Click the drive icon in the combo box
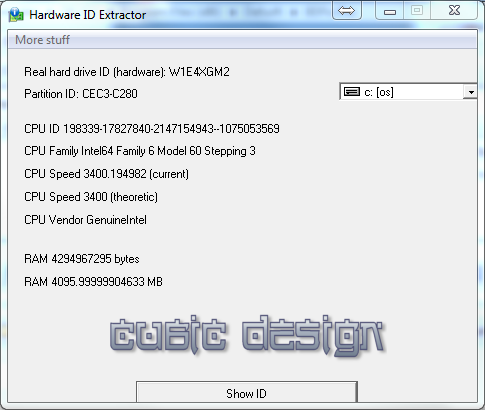Viewport: 485px width, 410px height. [352, 92]
